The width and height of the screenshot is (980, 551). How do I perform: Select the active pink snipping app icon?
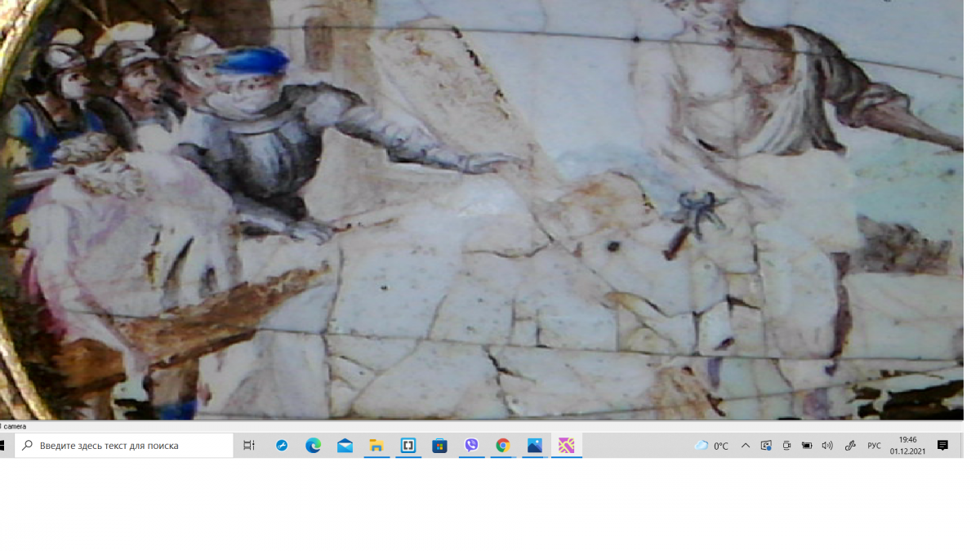point(567,446)
